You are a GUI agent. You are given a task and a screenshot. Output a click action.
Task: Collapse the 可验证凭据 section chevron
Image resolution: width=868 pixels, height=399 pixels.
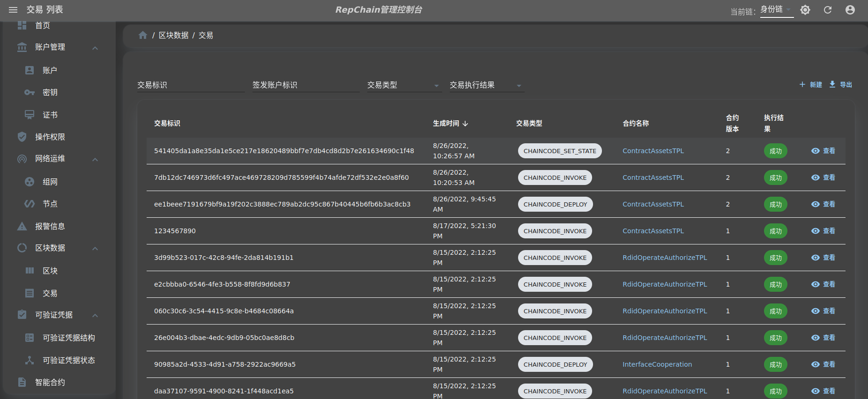(x=95, y=315)
